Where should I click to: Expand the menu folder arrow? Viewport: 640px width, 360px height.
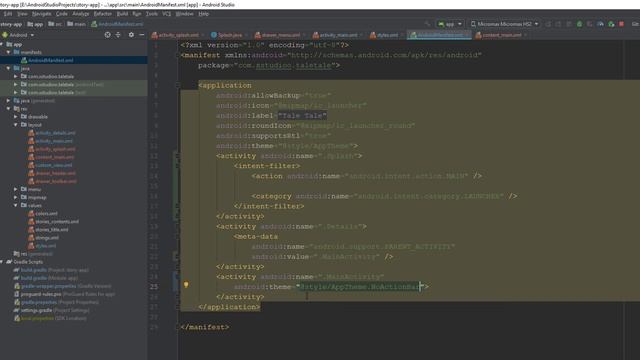pos(16,189)
